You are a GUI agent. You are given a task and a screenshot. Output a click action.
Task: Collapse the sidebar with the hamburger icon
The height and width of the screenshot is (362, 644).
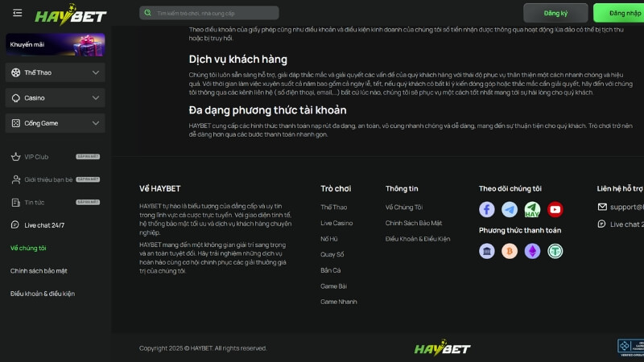point(18,13)
